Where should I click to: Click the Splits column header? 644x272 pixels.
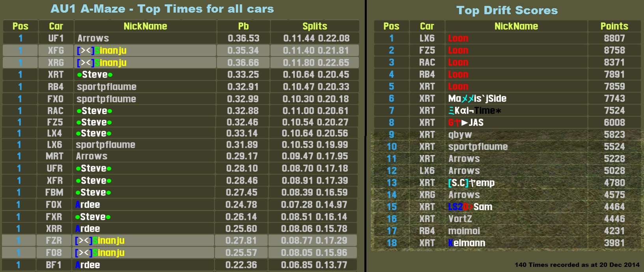(x=314, y=26)
